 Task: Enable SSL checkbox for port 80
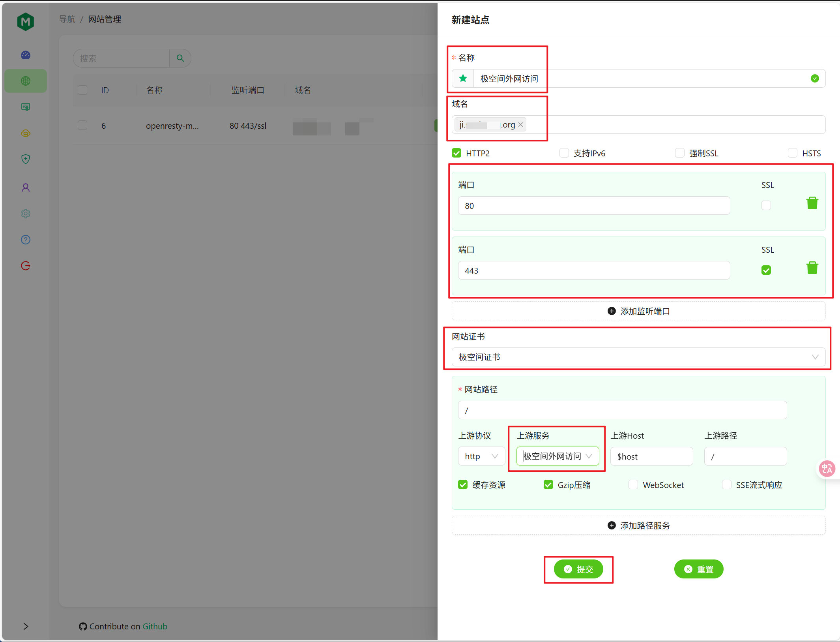point(766,205)
